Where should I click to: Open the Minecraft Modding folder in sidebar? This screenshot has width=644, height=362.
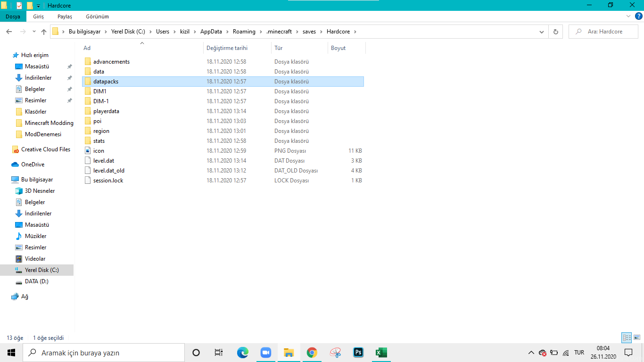point(49,123)
